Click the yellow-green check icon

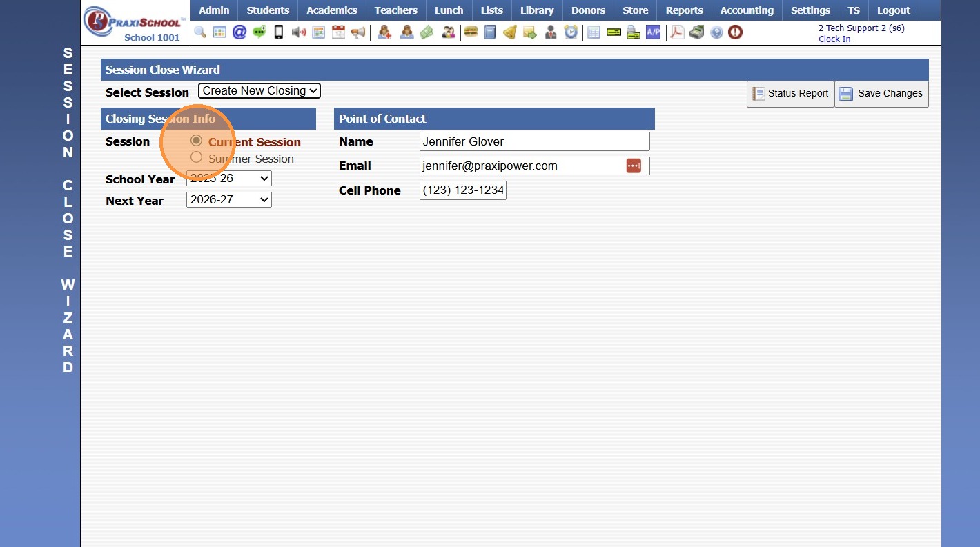(614, 32)
